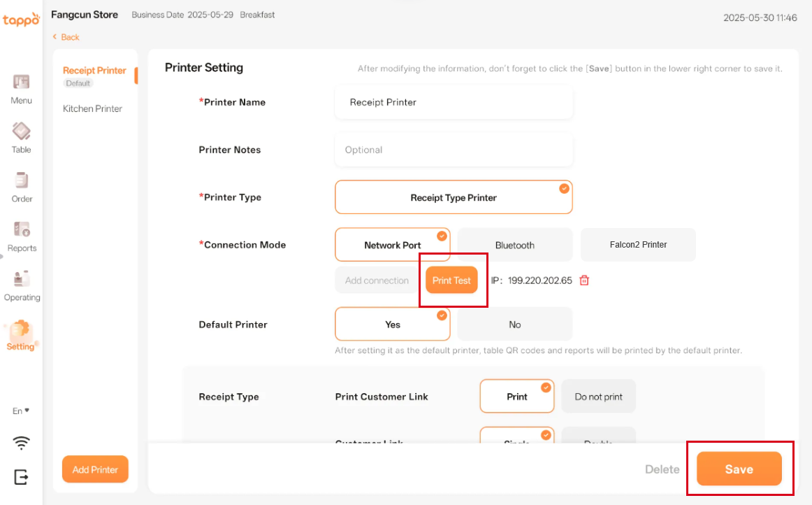The image size is (812, 505).
Task: Go to Order section icon
Action: click(x=22, y=181)
